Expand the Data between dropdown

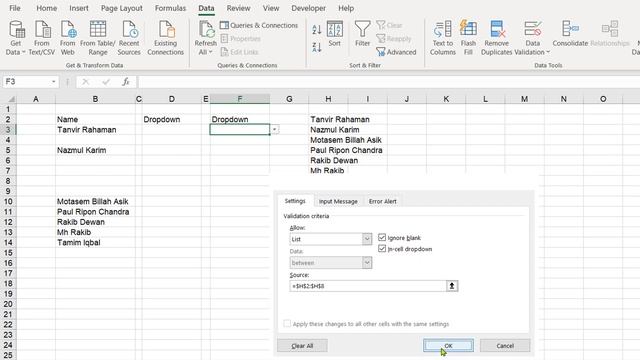point(367,262)
